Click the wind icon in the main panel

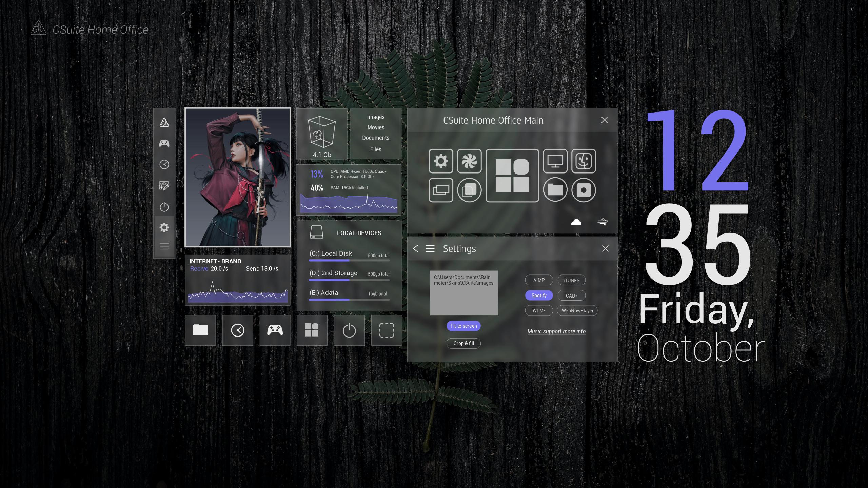602,222
